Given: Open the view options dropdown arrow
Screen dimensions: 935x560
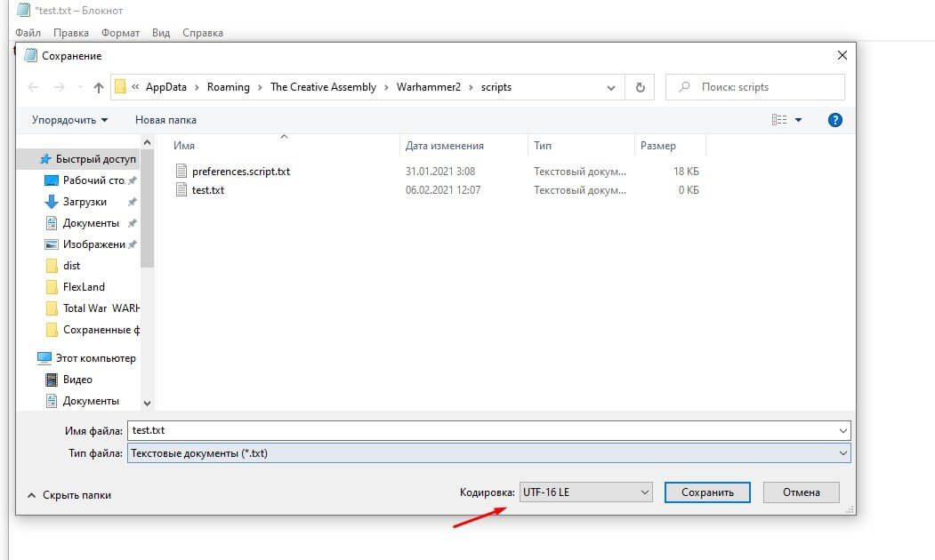Looking at the screenshot, I should (x=798, y=120).
